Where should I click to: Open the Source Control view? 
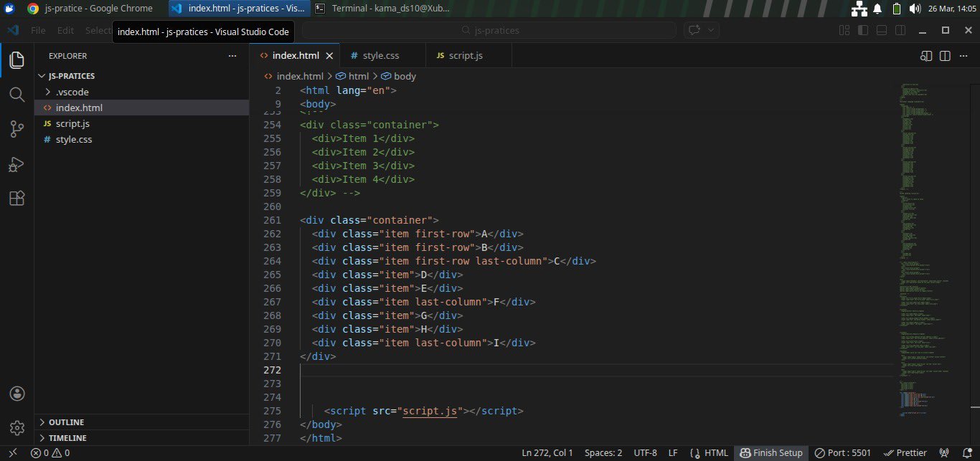pyautogui.click(x=17, y=129)
